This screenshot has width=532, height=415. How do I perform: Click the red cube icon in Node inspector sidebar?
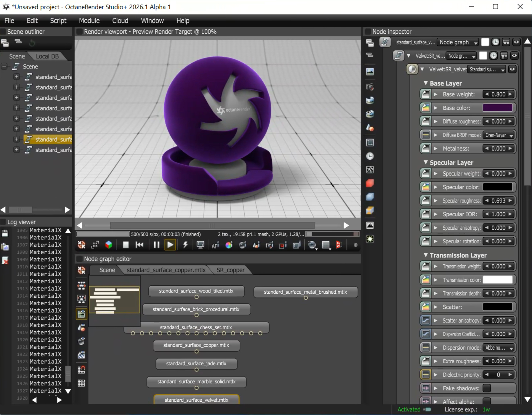[x=370, y=183]
